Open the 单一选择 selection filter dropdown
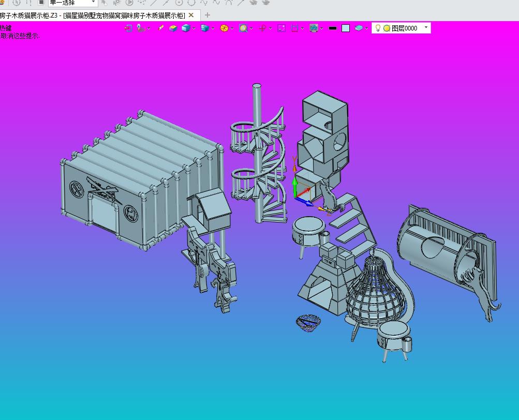The height and width of the screenshot is (420, 519). tap(73, 3)
